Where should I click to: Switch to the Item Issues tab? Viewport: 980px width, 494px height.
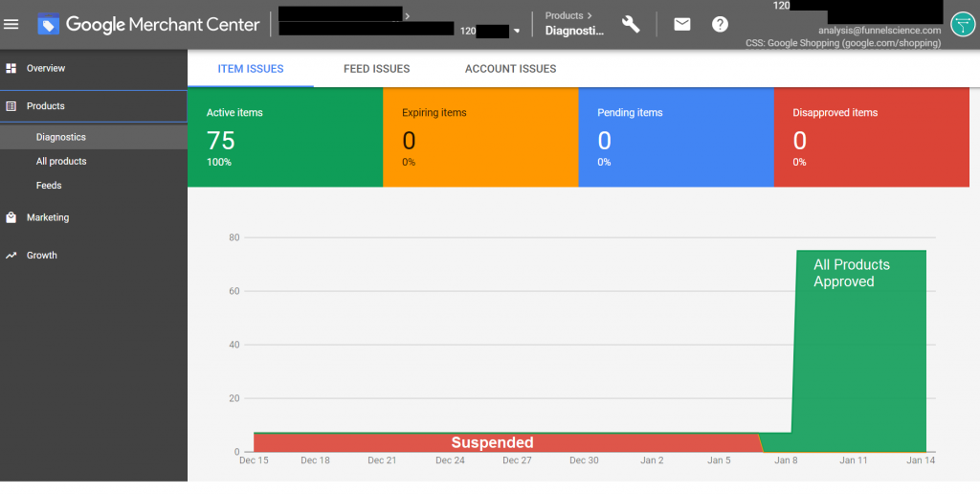pyautogui.click(x=251, y=69)
